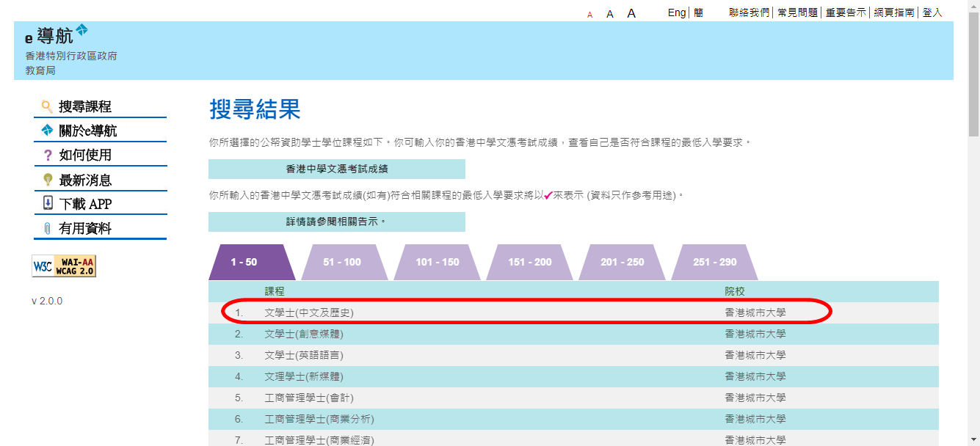Select the largest A font size
The width and height of the screenshot is (980, 446).
pyautogui.click(x=631, y=13)
